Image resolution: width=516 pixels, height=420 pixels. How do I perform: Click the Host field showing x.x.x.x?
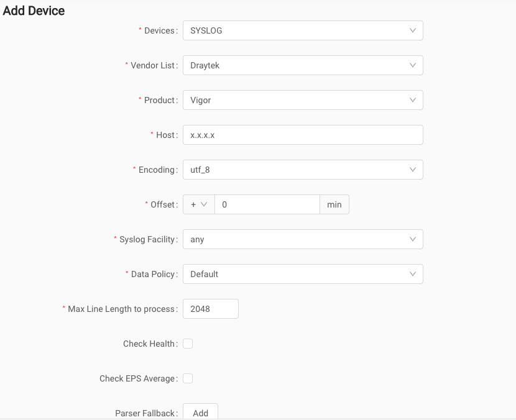[303, 134]
